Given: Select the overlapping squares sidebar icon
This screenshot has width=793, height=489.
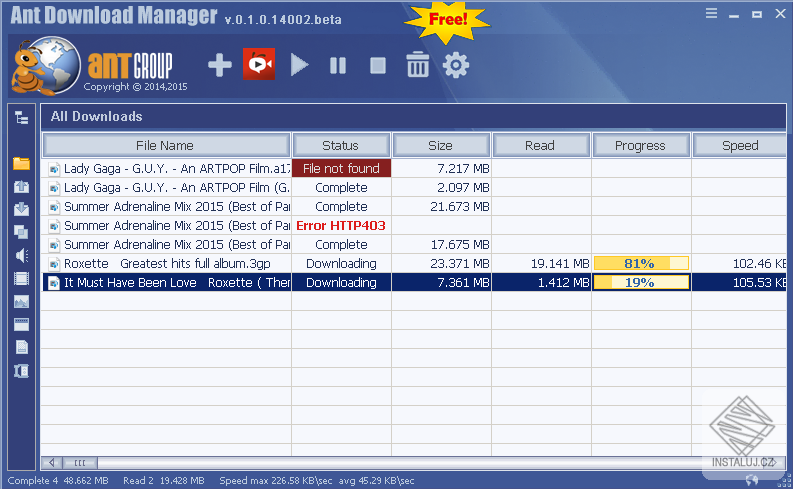Looking at the screenshot, I should 21,232.
